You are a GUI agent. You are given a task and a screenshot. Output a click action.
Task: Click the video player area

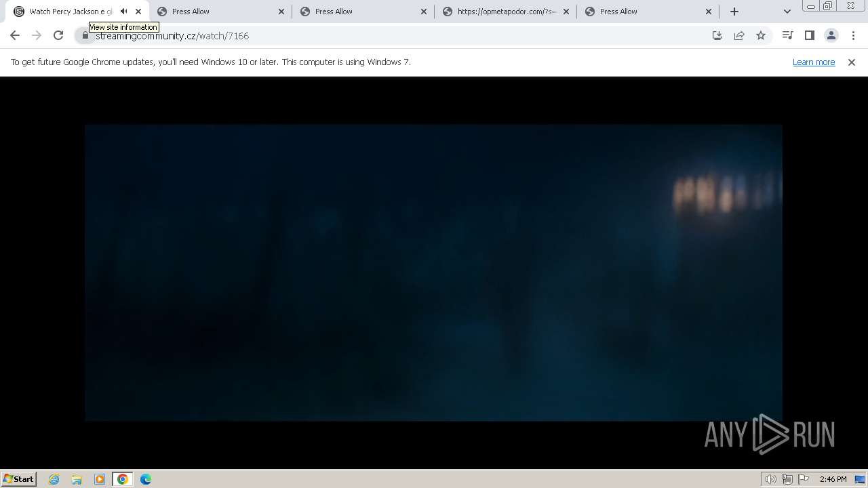point(434,272)
